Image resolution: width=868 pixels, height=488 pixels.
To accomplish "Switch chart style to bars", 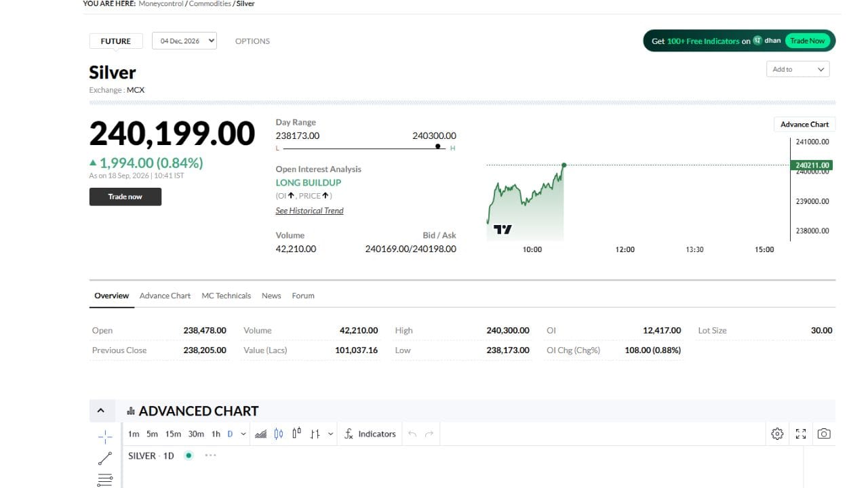I will click(315, 434).
